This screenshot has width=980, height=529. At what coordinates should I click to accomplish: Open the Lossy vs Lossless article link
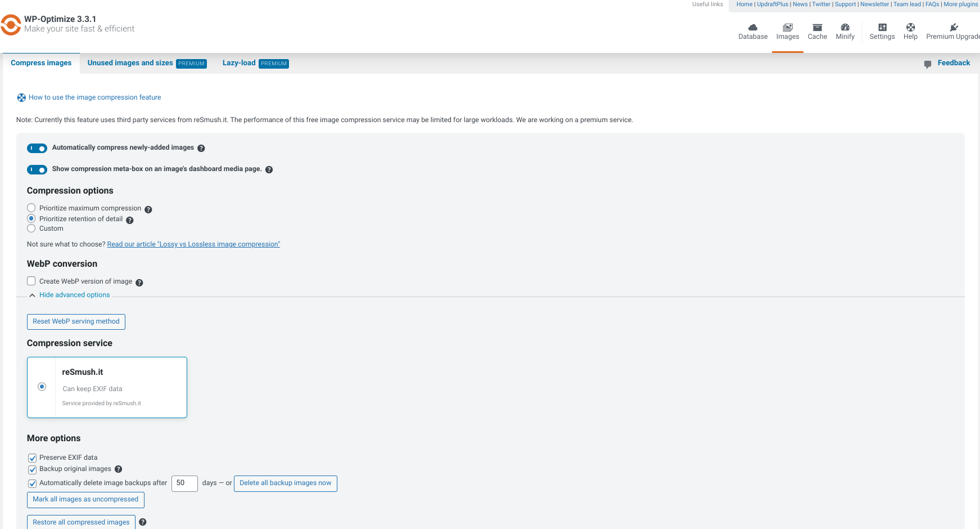(x=193, y=244)
